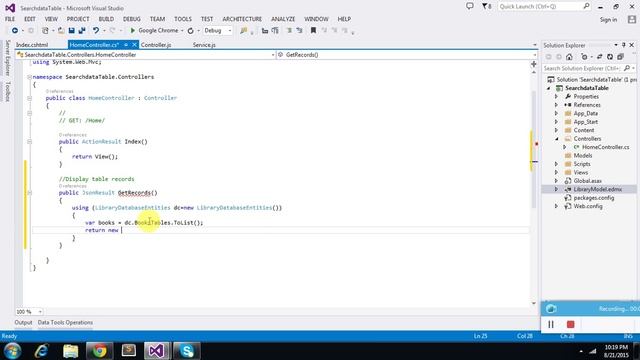Switch to the Index.cshtml tab

coord(32,45)
